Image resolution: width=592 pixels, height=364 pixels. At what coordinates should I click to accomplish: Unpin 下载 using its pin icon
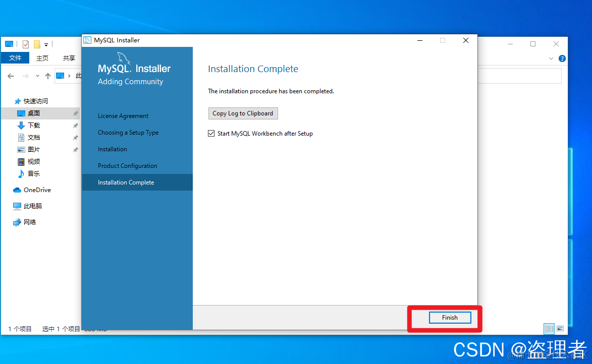click(76, 125)
